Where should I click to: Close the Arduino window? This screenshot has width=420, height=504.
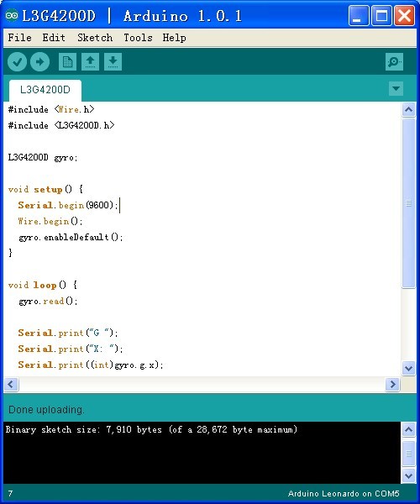(x=404, y=15)
